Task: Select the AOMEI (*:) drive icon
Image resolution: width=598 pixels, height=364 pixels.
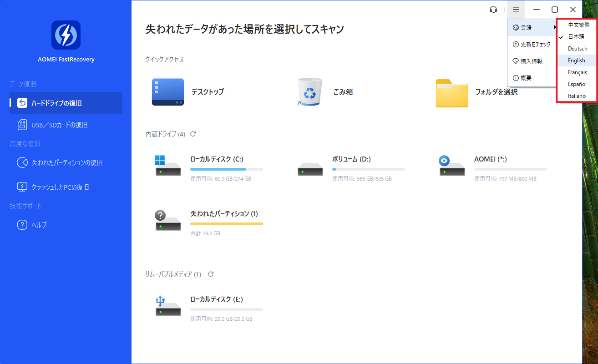Action: click(452, 166)
